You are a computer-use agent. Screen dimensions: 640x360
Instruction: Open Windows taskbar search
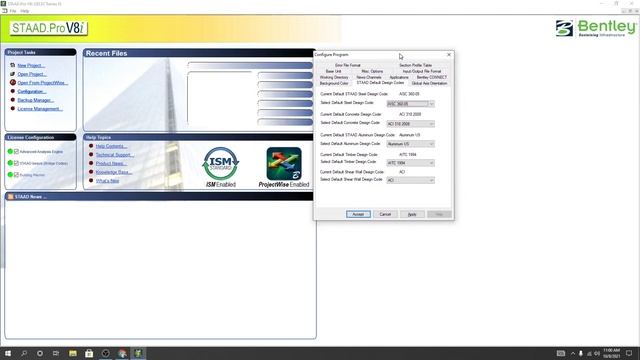point(24,353)
